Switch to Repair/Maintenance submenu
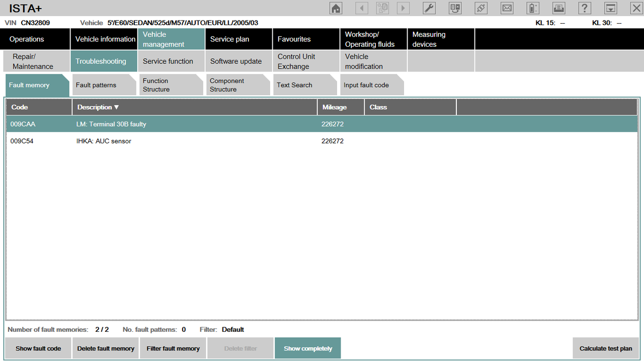The image size is (644, 362). click(x=36, y=61)
